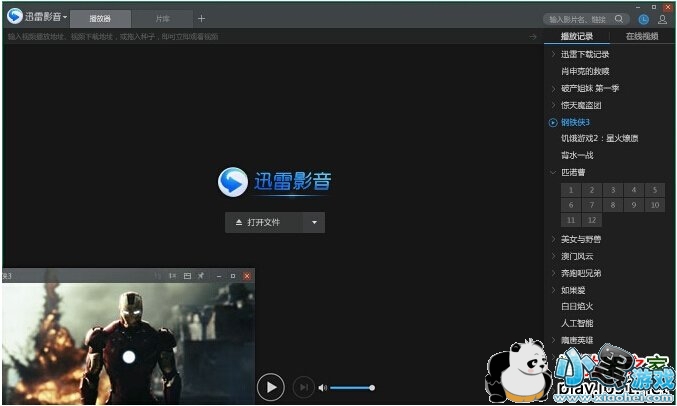Open 肖申克的救赎 from play history
The width and height of the screenshot is (677, 406).
pyautogui.click(x=585, y=71)
